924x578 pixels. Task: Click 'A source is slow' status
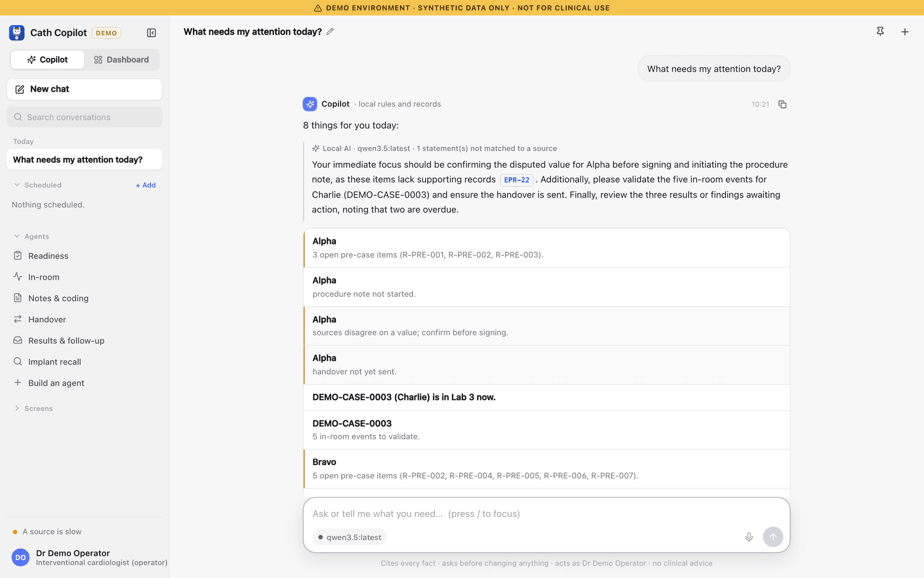click(47, 532)
